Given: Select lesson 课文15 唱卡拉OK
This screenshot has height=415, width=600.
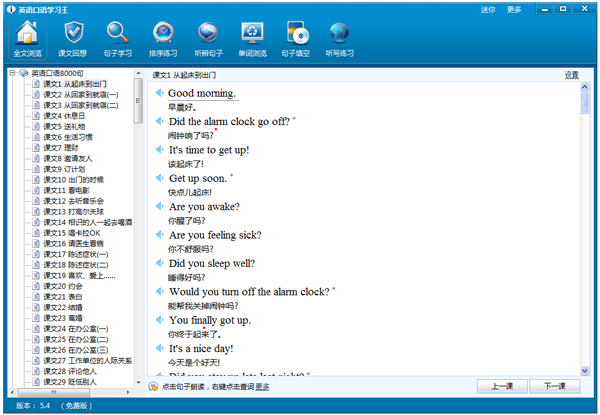Looking at the screenshot, I should pos(72,233).
